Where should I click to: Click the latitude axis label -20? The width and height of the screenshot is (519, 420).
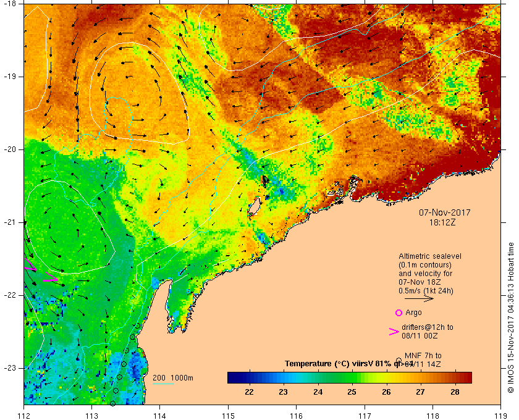tap(10, 149)
